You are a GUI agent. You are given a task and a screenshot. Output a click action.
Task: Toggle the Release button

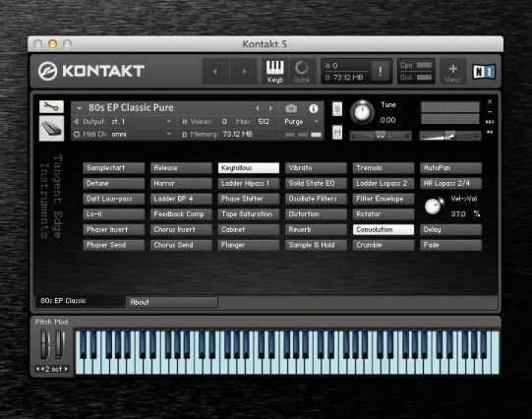(x=181, y=168)
